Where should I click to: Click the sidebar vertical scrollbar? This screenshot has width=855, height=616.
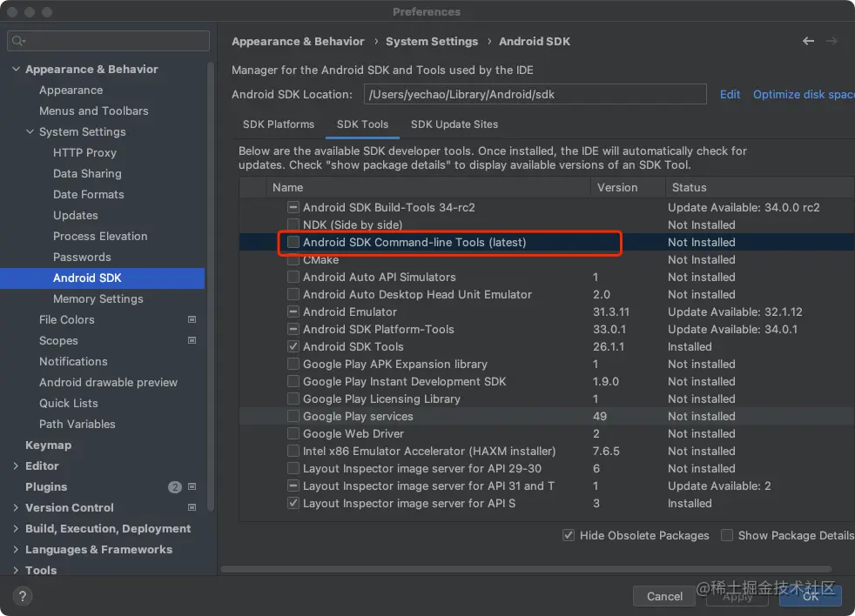(211, 286)
